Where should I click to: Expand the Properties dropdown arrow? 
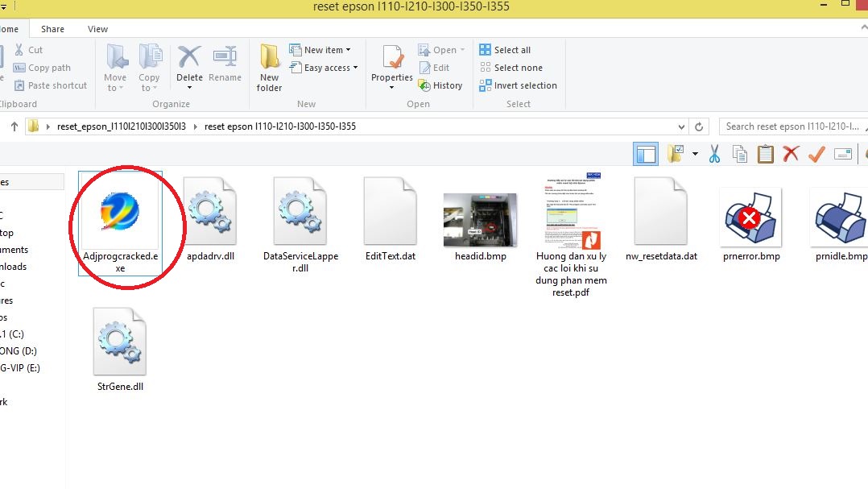392,88
